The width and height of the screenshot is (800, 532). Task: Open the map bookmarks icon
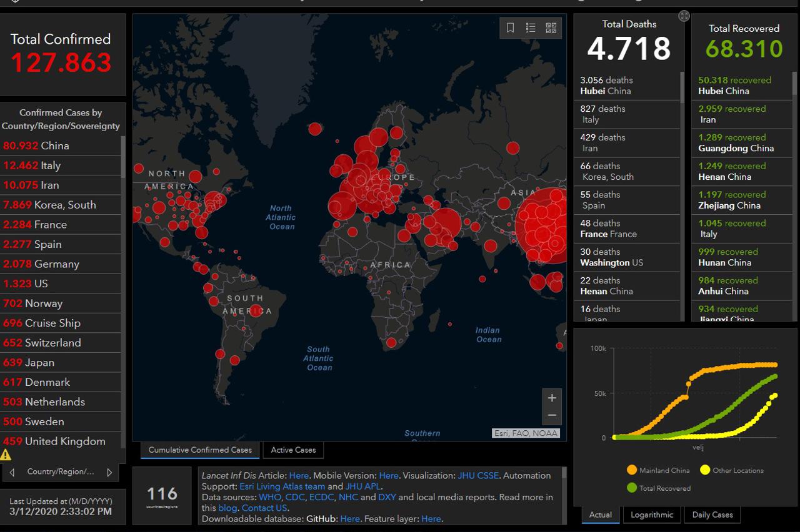511,27
